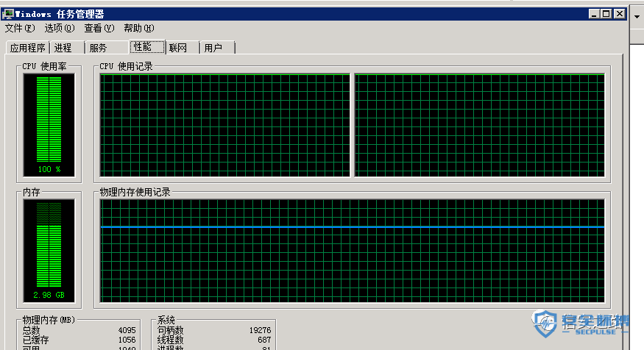The width and height of the screenshot is (644, 350).
Task: Click the 内存 2.98 GB gauge
Action: click(49, 251)
